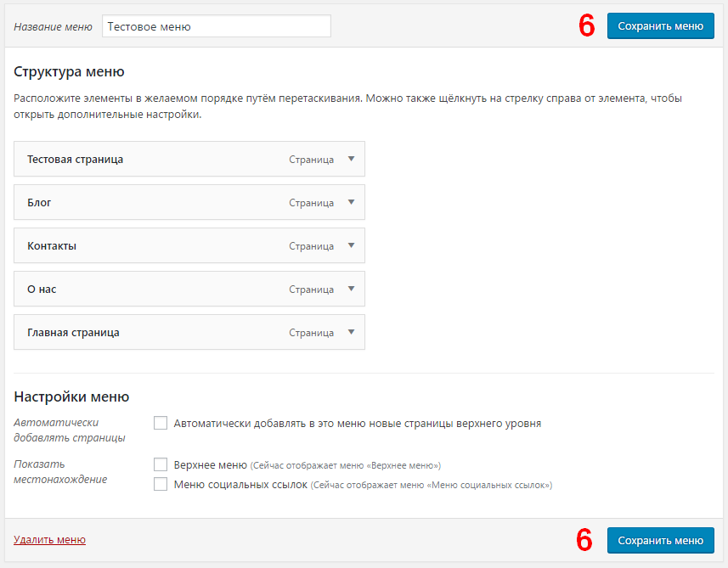The height and width of the screenshot is (568, 728).
Task: Enable auto-adding new top-level pages checkbox
Action: [x=161, y=423]
